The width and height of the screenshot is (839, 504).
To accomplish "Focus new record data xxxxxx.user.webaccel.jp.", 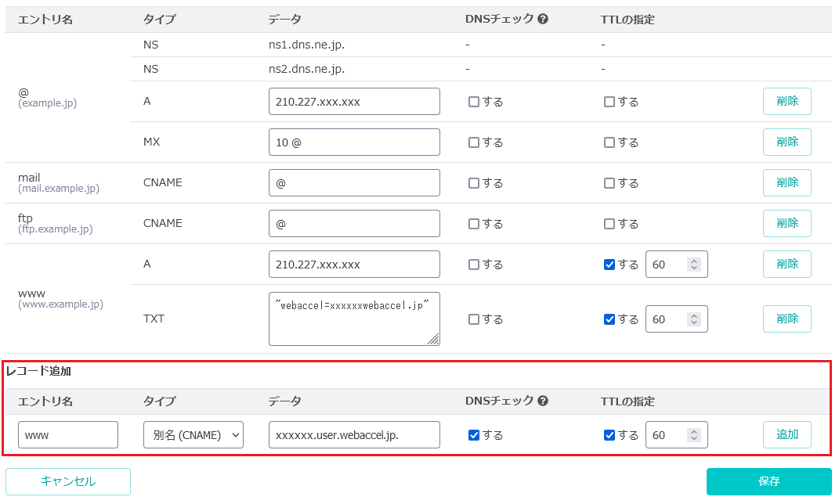I will point(354,435).
